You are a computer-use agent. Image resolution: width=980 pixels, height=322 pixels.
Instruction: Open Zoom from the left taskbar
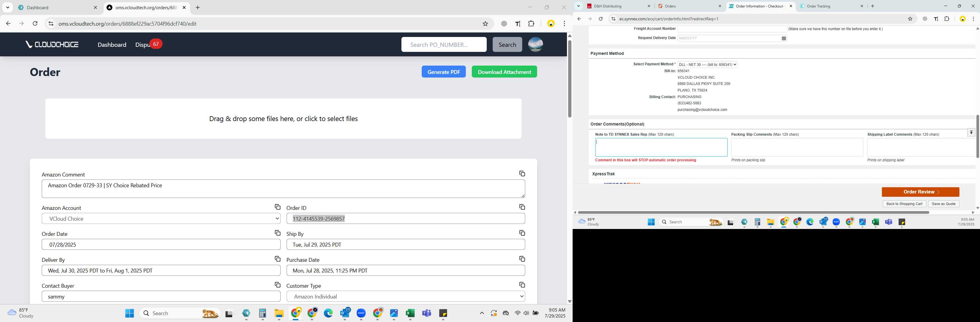(x=361, y=313)
